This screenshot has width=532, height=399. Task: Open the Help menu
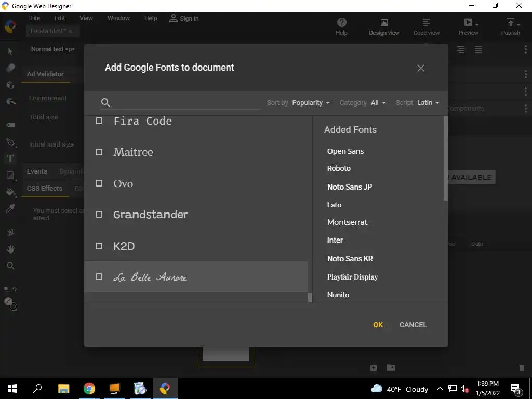(151, 18)
